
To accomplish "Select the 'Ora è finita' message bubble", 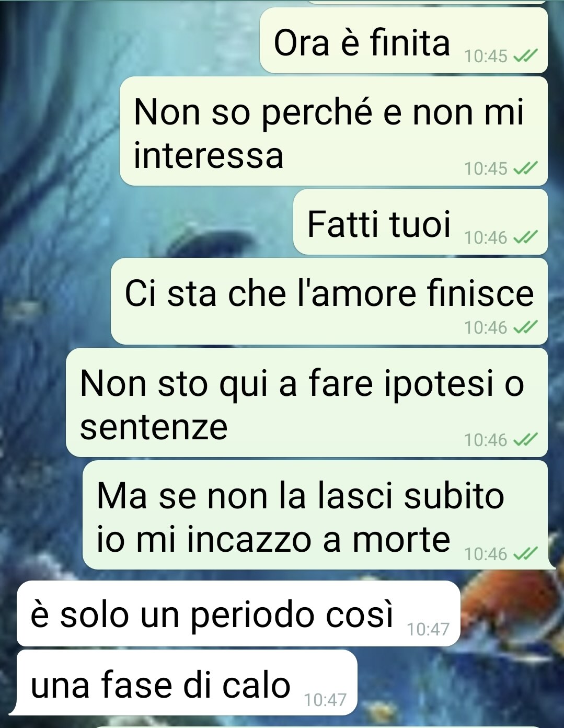I will (x=404, y=41).
